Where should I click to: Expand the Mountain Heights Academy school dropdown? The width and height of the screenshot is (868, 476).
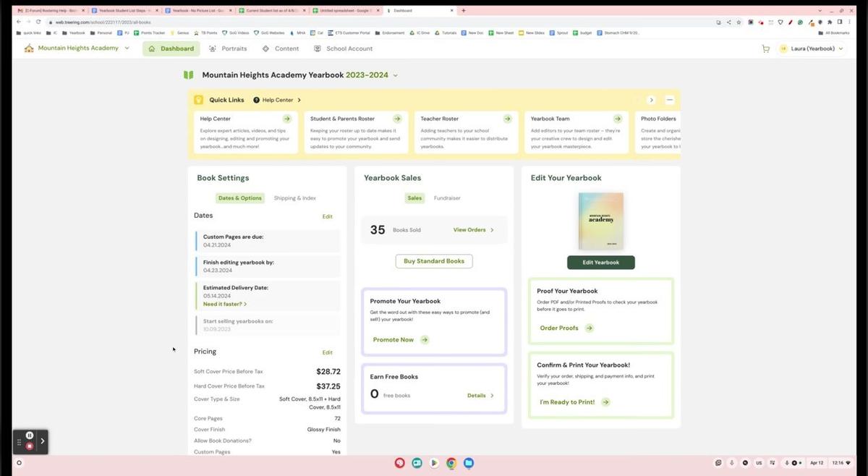127,48
